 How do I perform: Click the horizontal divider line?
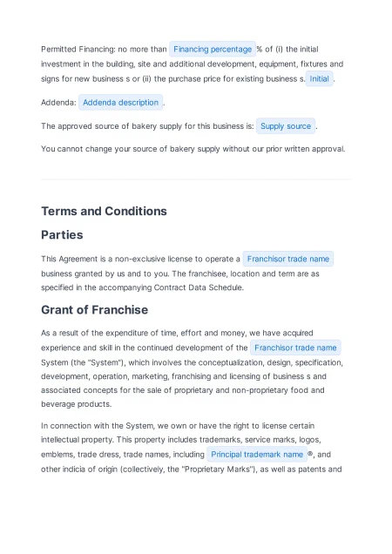tap(196, 179)
